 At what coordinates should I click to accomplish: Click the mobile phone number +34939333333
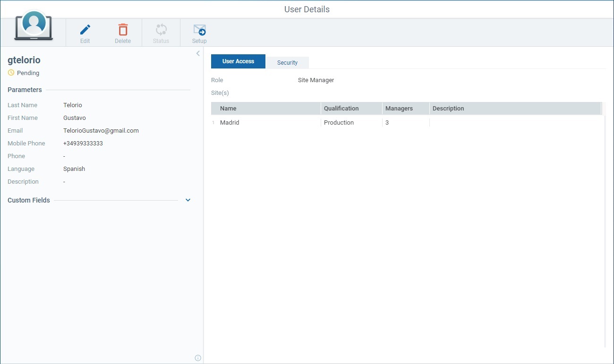click(x=83, y=144)
